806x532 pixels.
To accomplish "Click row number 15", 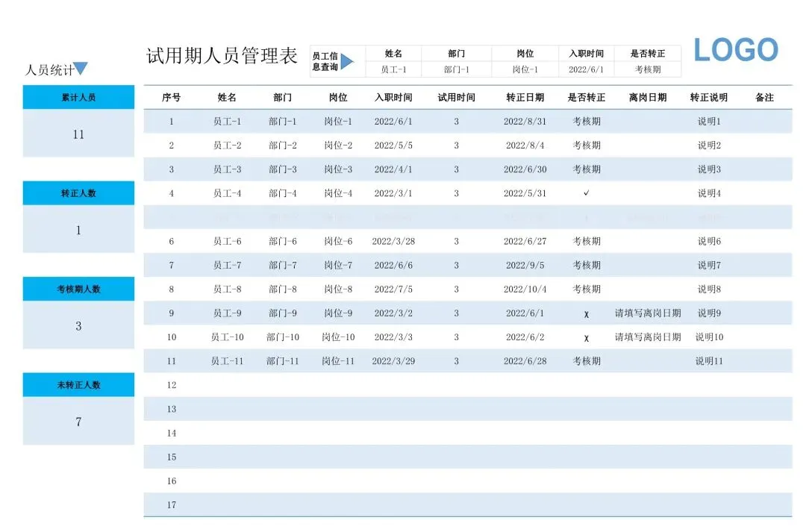I will coord(171,457).
